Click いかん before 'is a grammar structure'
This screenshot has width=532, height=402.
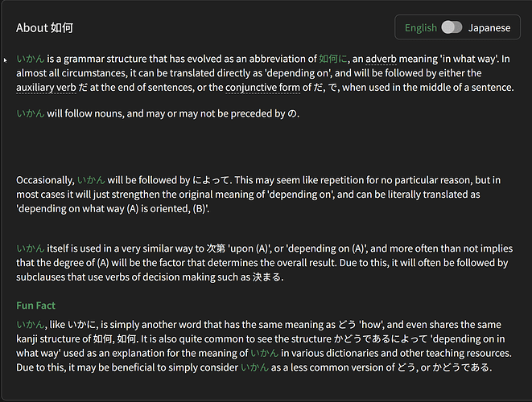pyautogui.click(x=31, y=59)
